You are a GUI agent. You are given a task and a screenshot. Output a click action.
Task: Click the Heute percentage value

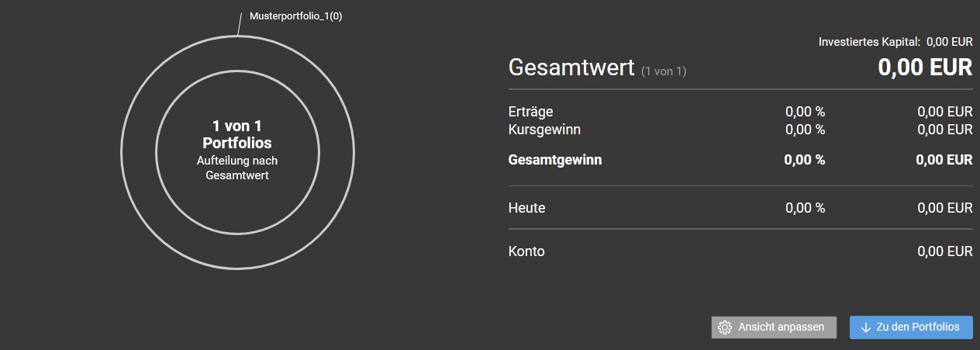(806, 208)
